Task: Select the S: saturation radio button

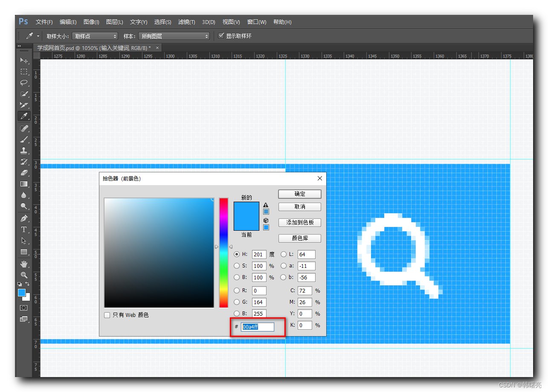Action: click(237, 266)
